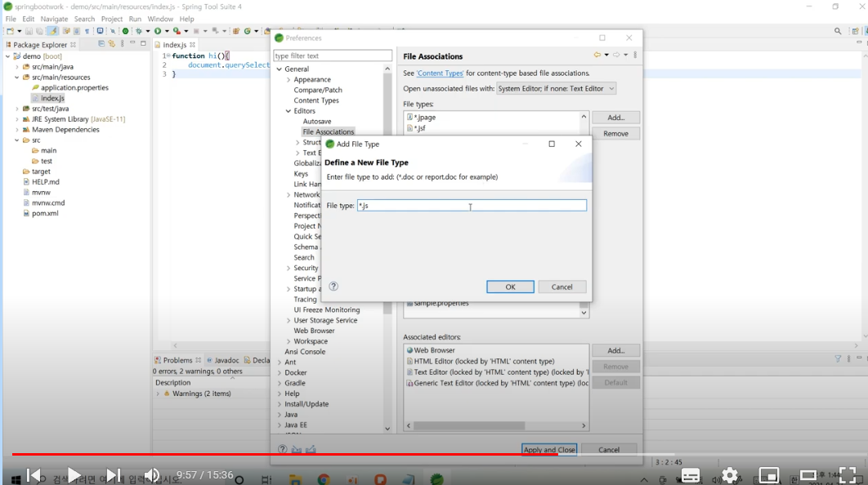Expand the Security preferences node
This screenshot has height=485, width=868.
pyautogui.click(x=289, y=268)
